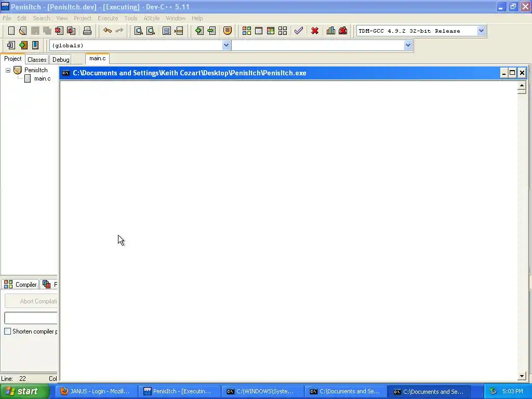The image size is (532, 399).
Task: Click the console window scroll up arrow
Action: tap(522, 85)
